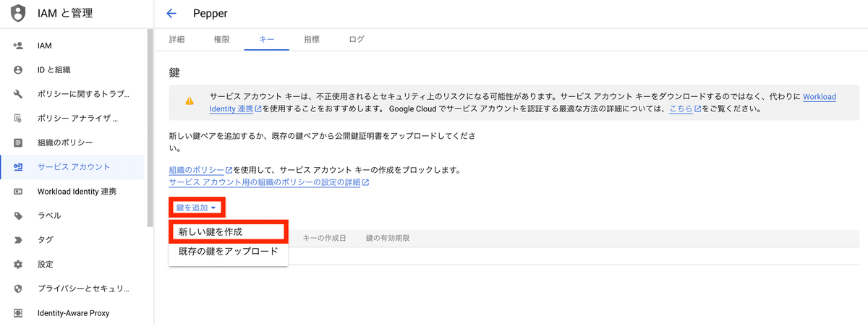Screen dimensions: 868x324
Task: Click the 設定 gear icon
Action: click(x=19, y=264)
